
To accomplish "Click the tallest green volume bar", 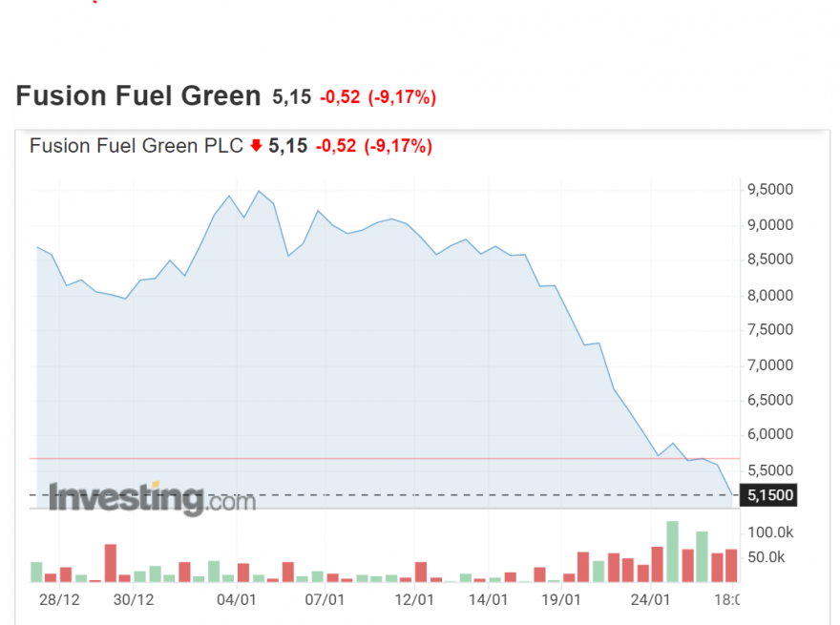I will click(672, 552).
